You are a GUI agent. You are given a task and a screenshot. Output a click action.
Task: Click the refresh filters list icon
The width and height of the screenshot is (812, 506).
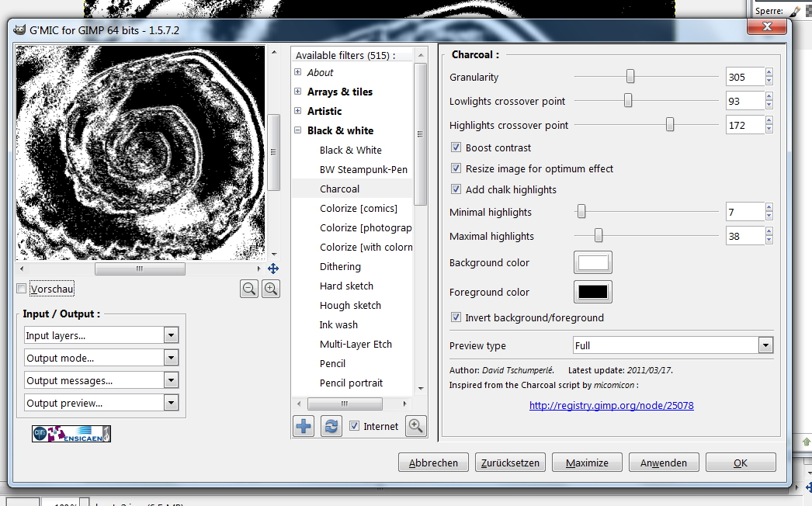coord(331,426)
